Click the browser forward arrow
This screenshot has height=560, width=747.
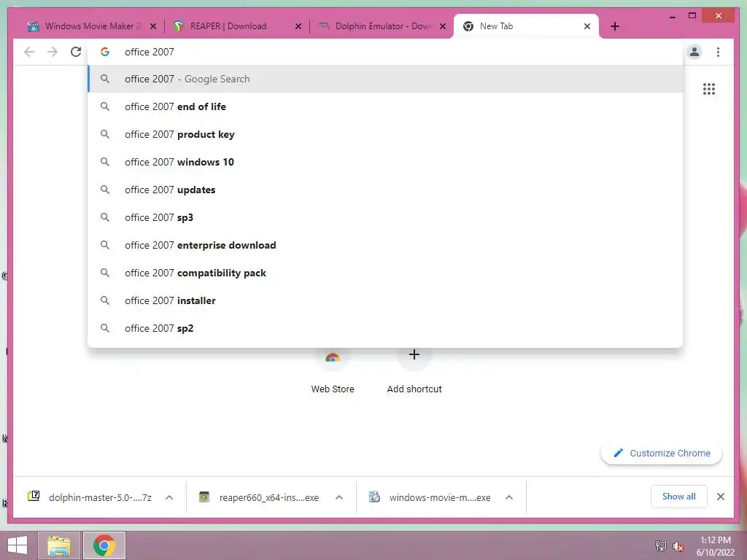pyautogui.click(x=53, y=52)
